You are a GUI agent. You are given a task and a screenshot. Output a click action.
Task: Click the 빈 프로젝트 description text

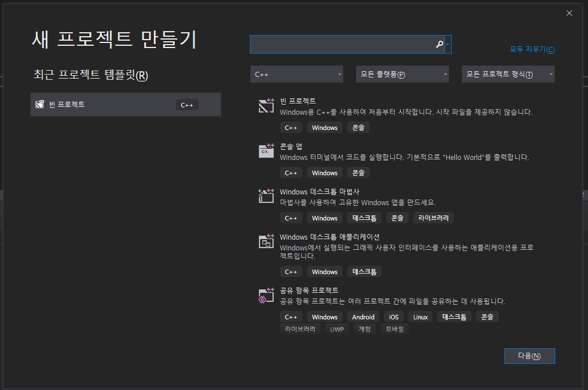coord(406,112)
